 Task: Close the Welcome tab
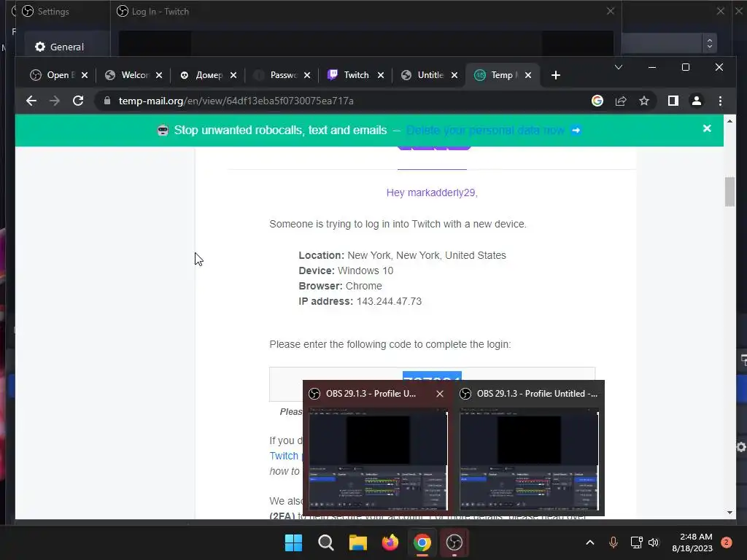[159, 75]
